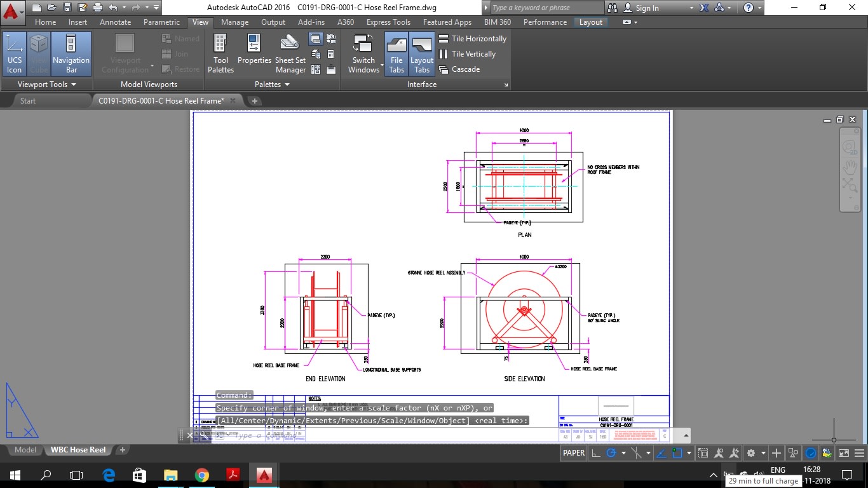868x488 pixels.
Task: Switch from PAPER to model space
Action: pyautogui.click(x=573, y=452)
